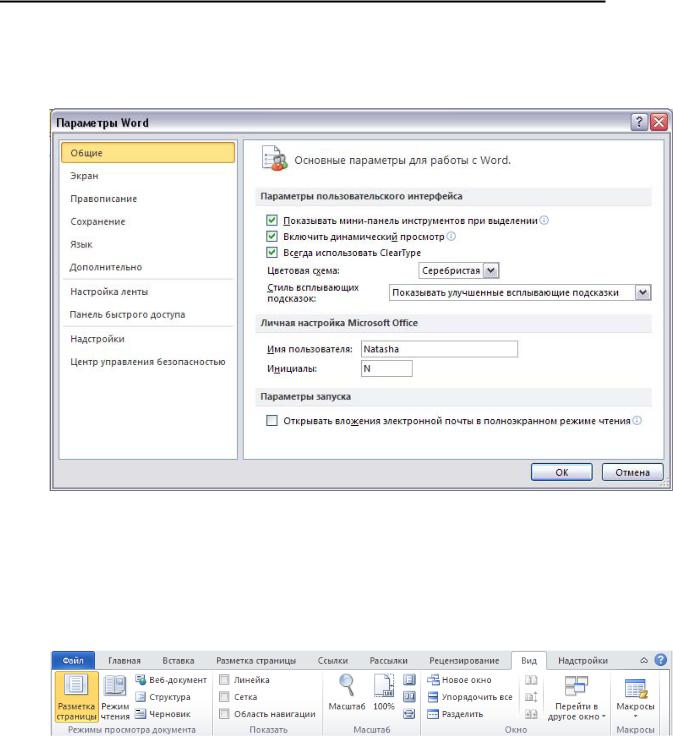Click the Отмена button
This screenshot has height=736, width=673.
[632, 472]
